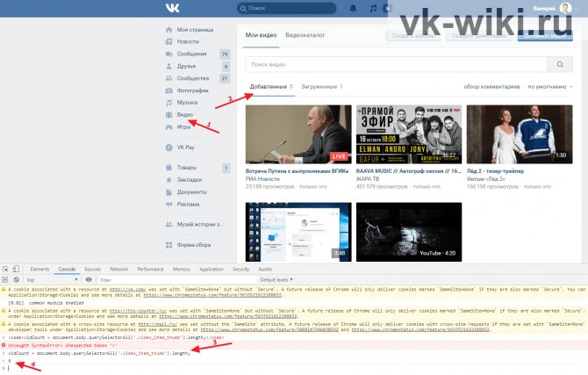Screen dimensions: 588x375
Task: Open the http://vk.com/ link in console warning
Action: point(127,290)
